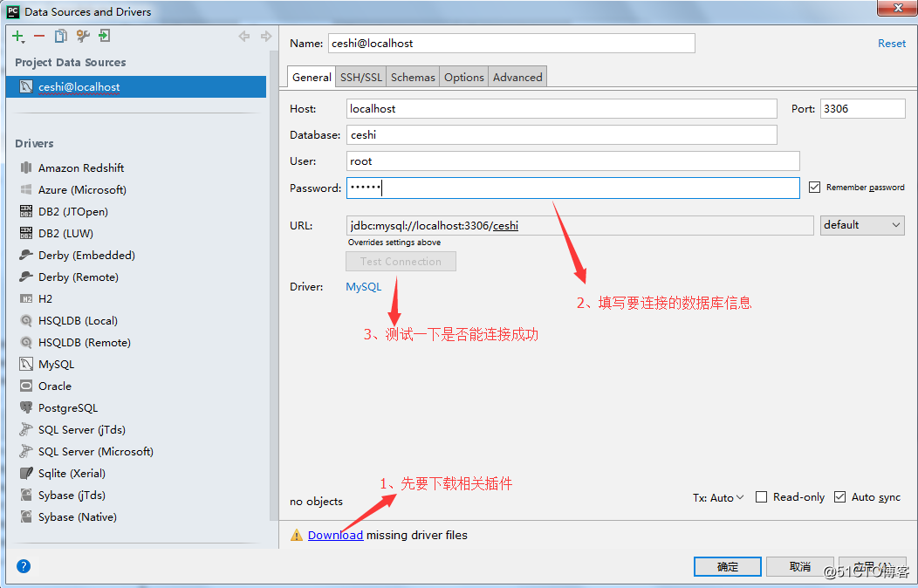This screenshot has width=918, height=588.
Task: Click the Password field
Action: point(572,188)
